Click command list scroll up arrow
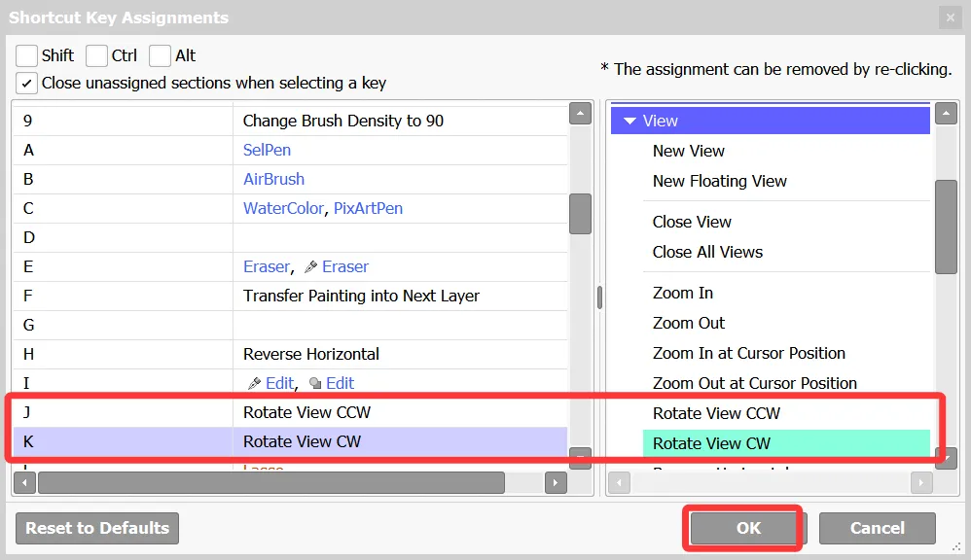This screenshot has width=971, height=560. tap(947, 113)
